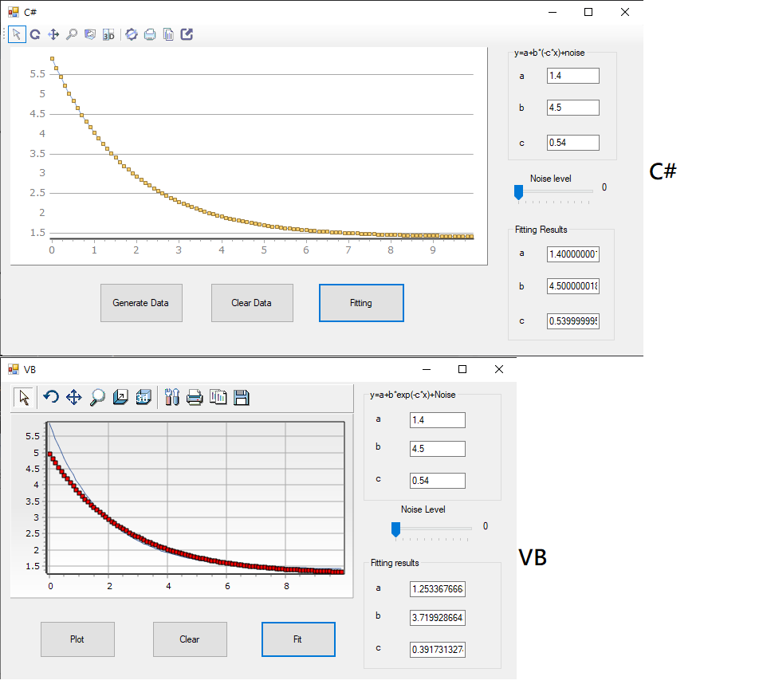
Task: Click the export icon in C# chart toolbar
Action: click(x=187, y=34)
